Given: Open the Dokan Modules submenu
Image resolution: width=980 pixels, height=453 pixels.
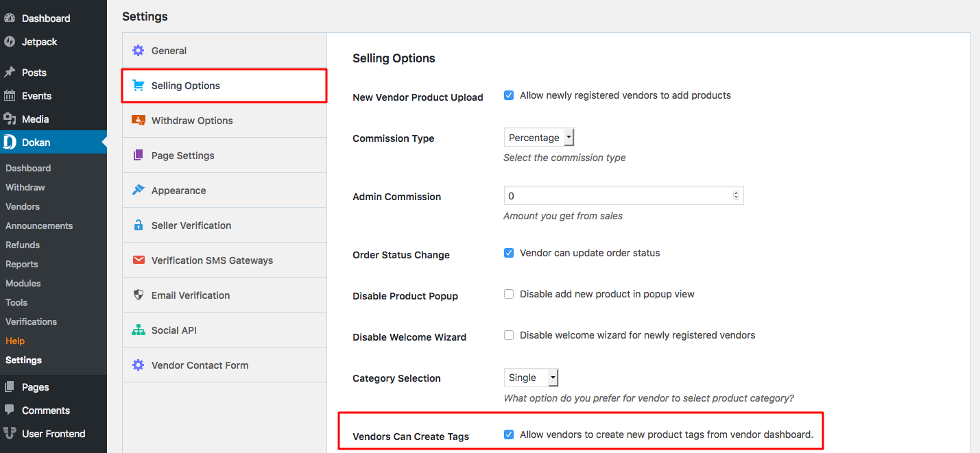Looking at the screenshot, I should [23, 283].
